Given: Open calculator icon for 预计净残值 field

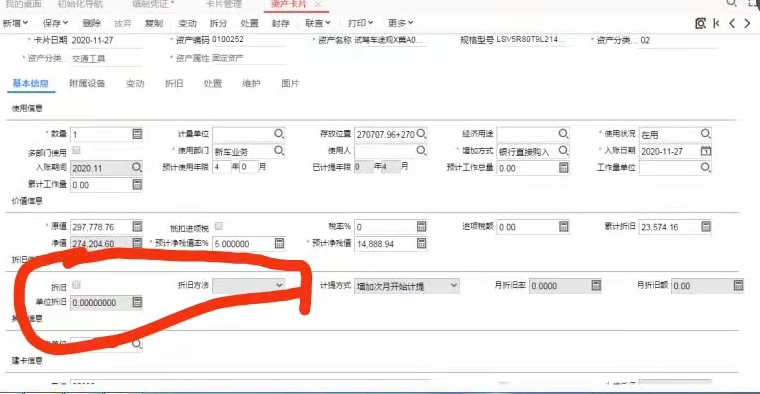Looking at the screenshot, I should [x=421, y=243].
